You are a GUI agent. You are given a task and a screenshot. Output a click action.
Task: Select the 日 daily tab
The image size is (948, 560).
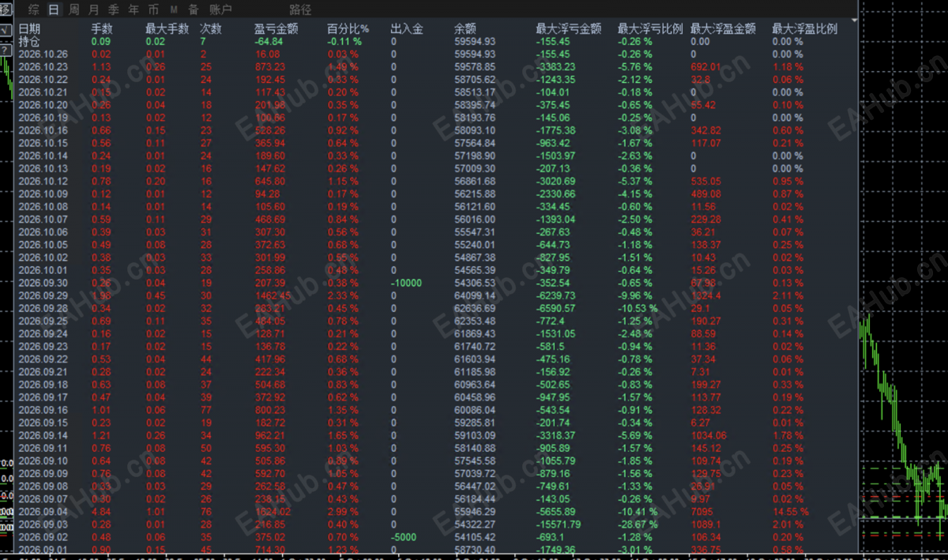coord(54,9)
